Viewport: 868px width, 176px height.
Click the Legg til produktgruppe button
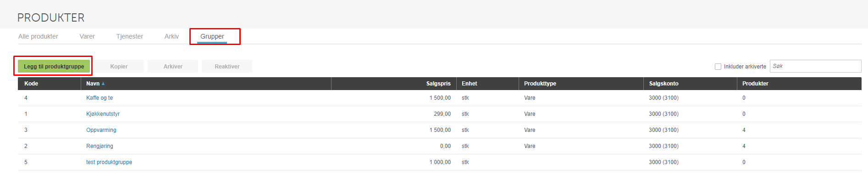pos(54,66)
